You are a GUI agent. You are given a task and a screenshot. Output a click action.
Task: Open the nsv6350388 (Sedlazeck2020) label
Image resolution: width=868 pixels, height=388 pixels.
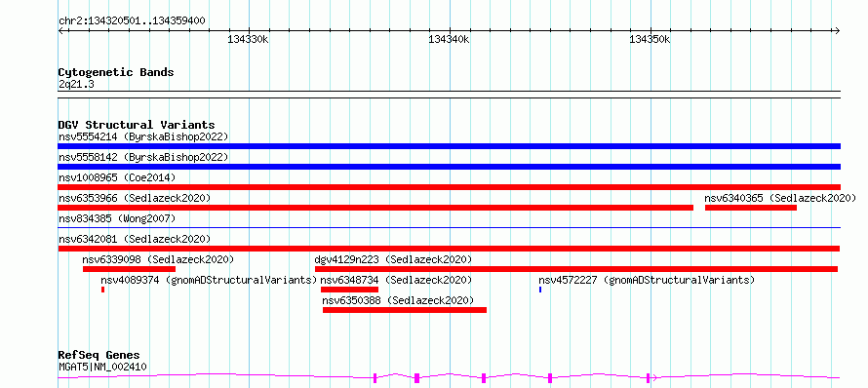398,300
